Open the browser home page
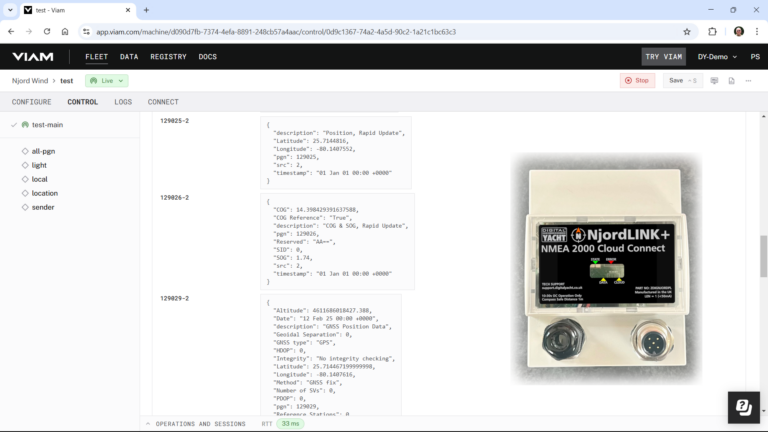Image resolution: width=768 pixels, height=432 pixels. pos(65,32)
